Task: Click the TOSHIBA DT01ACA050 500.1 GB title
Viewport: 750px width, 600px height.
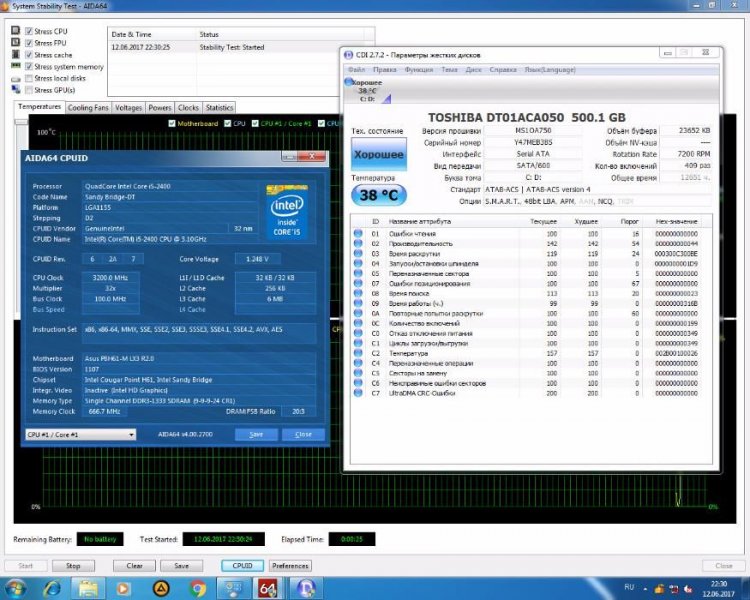Action: pos(527,117)
